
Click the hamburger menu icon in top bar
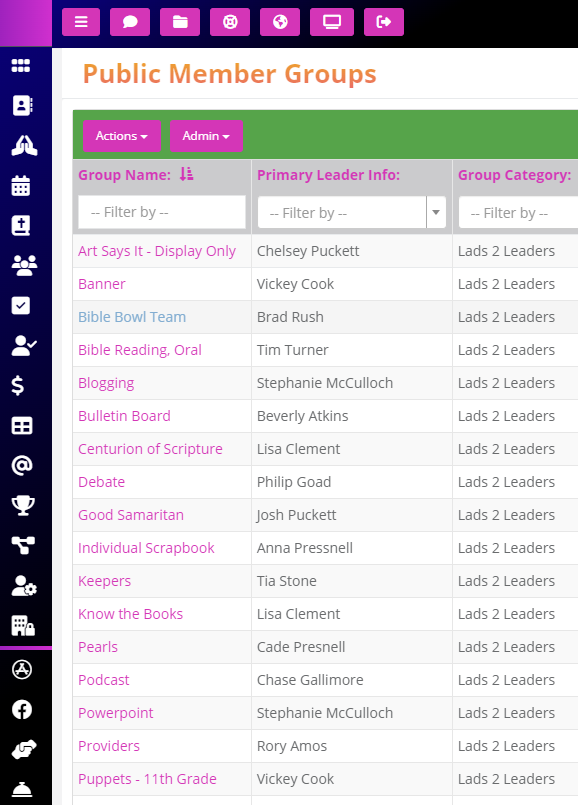click(81, 22)
